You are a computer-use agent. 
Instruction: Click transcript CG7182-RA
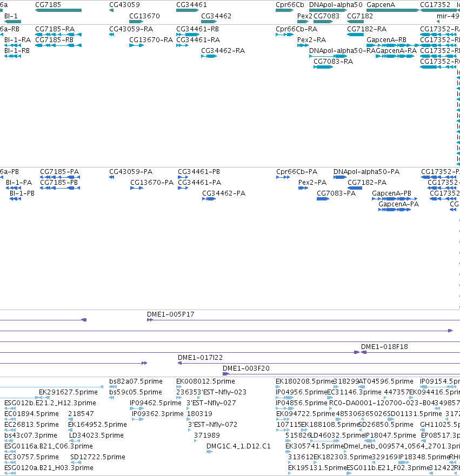(x=367, y=29)
